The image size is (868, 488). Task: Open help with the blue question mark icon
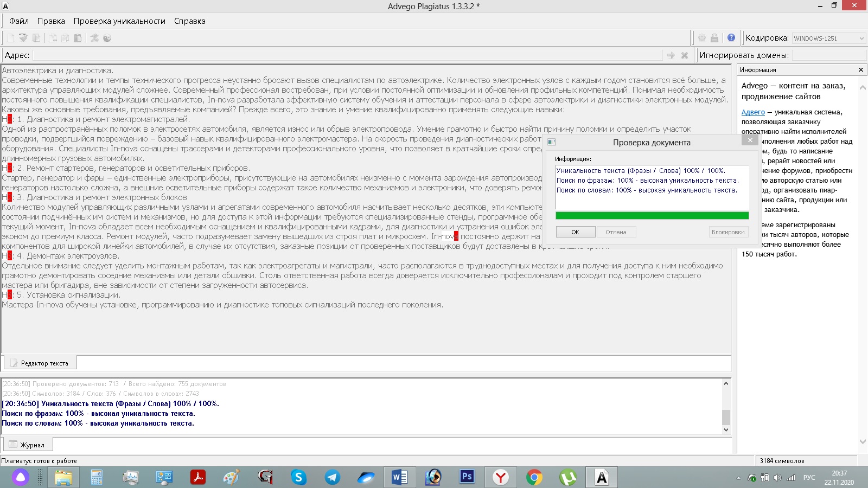[x=731, y=38]
